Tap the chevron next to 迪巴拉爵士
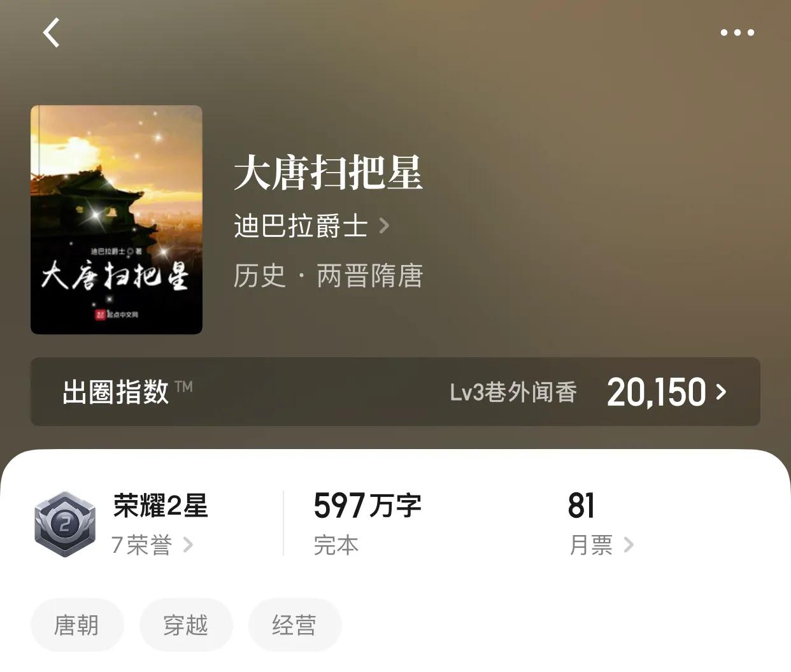 click(x=384, y=225)
